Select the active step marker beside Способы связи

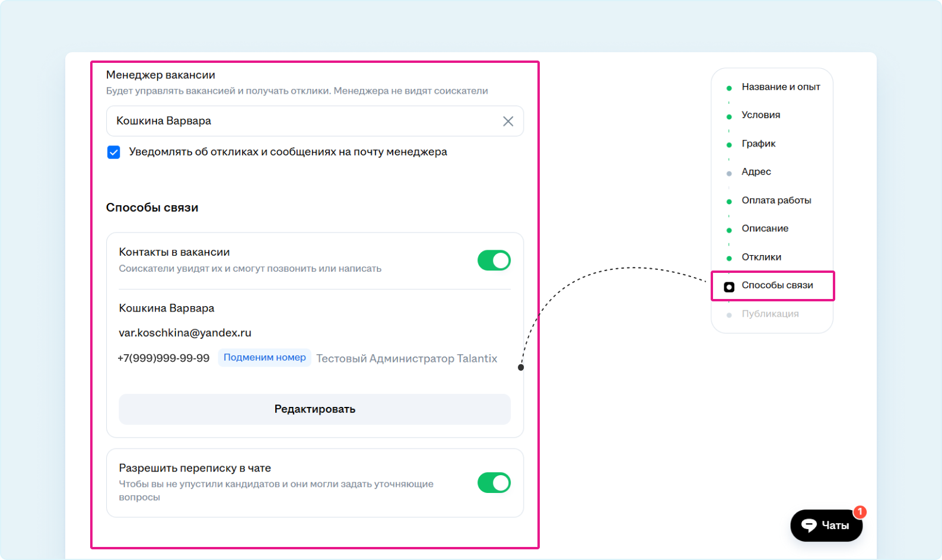coord(729,287)
